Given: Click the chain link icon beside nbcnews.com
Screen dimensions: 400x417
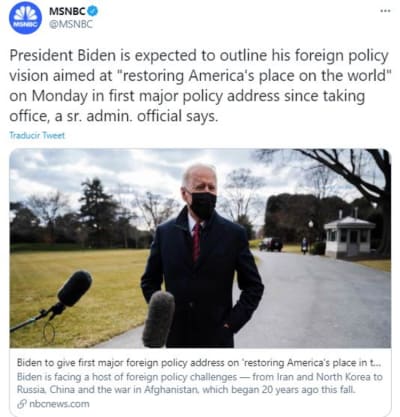Looking at the screenshot, I should pos(22,404).
